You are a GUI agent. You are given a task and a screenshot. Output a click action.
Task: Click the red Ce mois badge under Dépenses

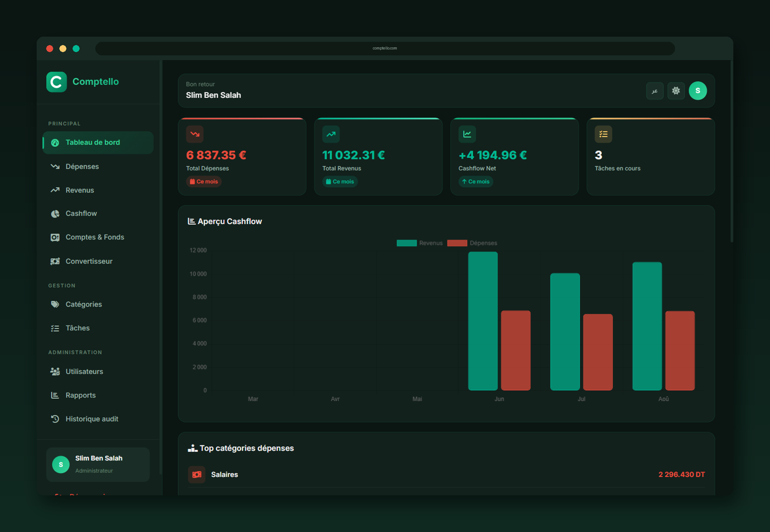(204, 182)
